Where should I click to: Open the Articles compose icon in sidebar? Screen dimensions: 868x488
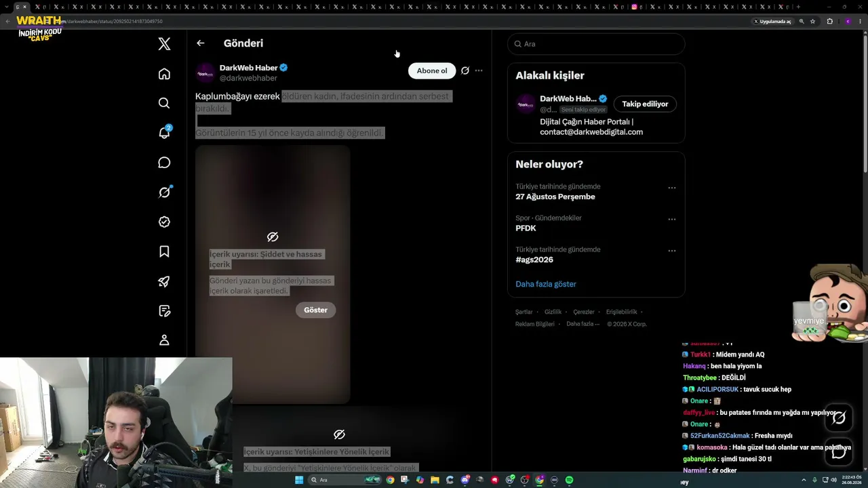pyautogui.click(x=164, y=311)
